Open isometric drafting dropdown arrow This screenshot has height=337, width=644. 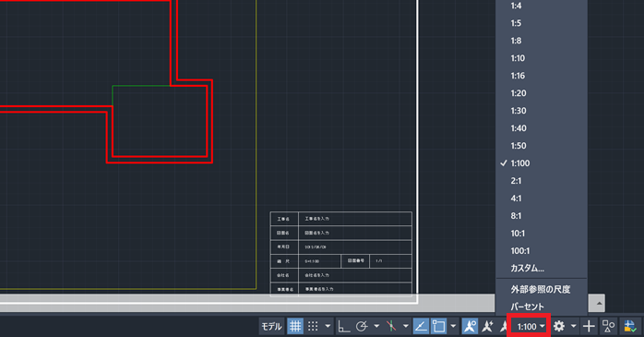tap(405, 326)
